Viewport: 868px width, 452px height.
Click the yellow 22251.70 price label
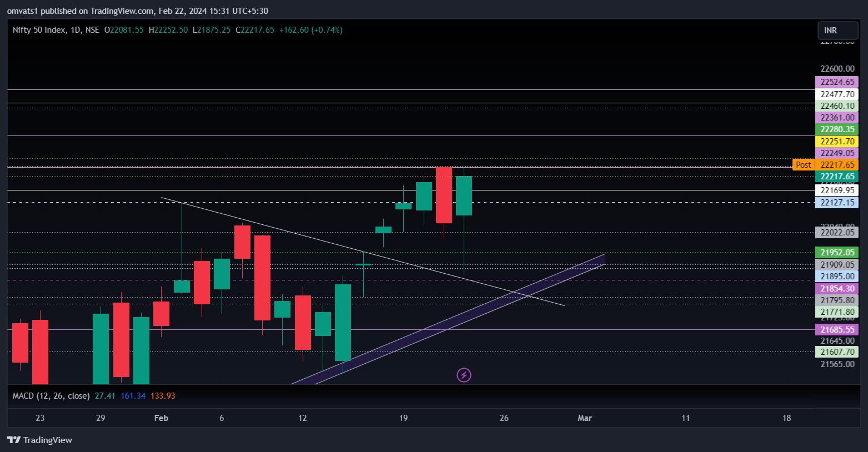[x=837, y=142]
